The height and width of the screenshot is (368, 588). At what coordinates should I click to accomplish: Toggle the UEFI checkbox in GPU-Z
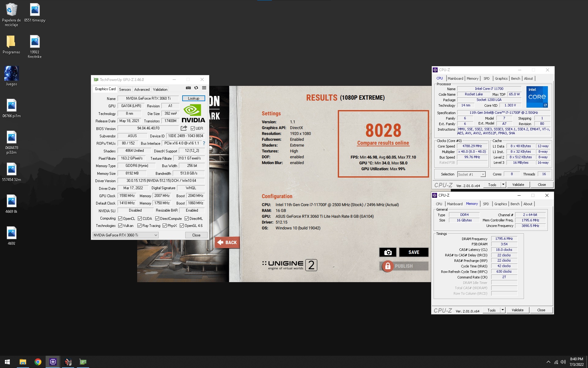click(193, 128)
